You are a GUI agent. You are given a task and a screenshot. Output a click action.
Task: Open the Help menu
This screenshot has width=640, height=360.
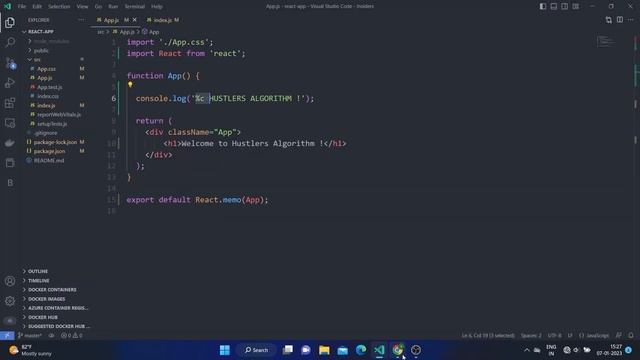click(157, 7)
